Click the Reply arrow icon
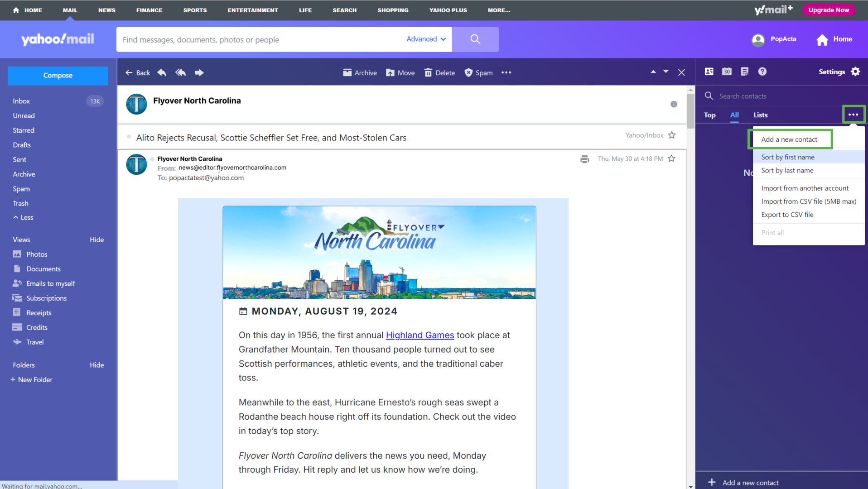The height and width of the screenshot is (489, 868). point(162,72)
